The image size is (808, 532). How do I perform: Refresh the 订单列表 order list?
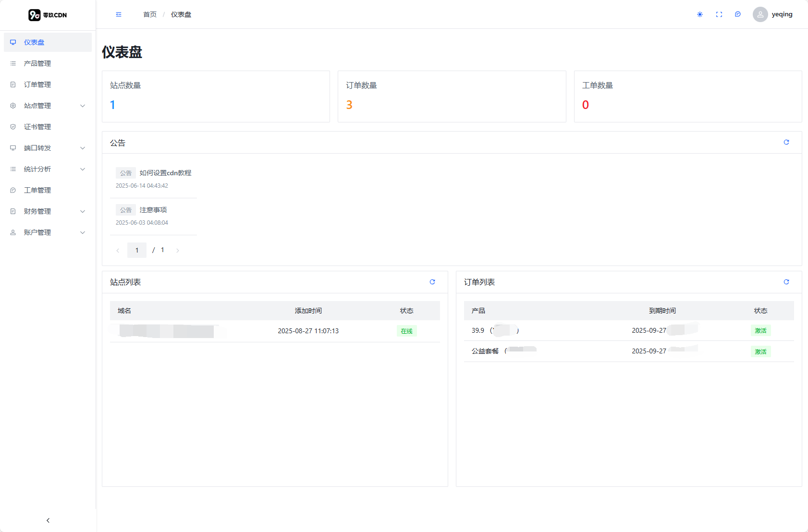click(x=786, y=282)
